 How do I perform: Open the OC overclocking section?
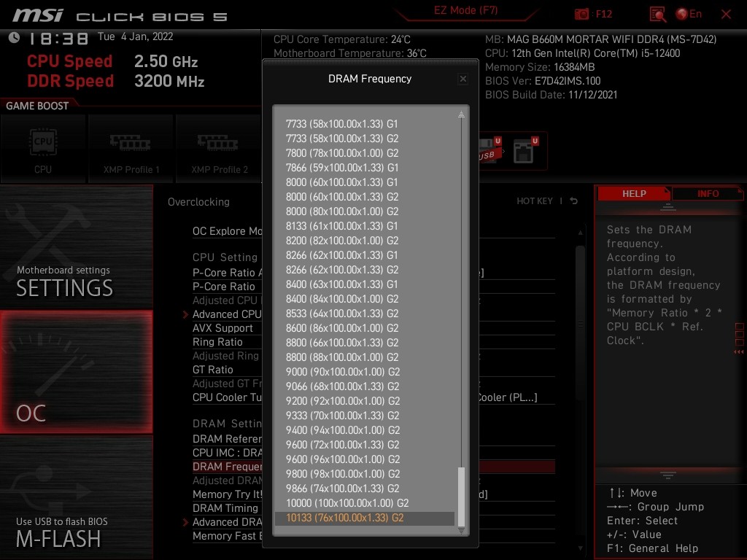[76, 372]
